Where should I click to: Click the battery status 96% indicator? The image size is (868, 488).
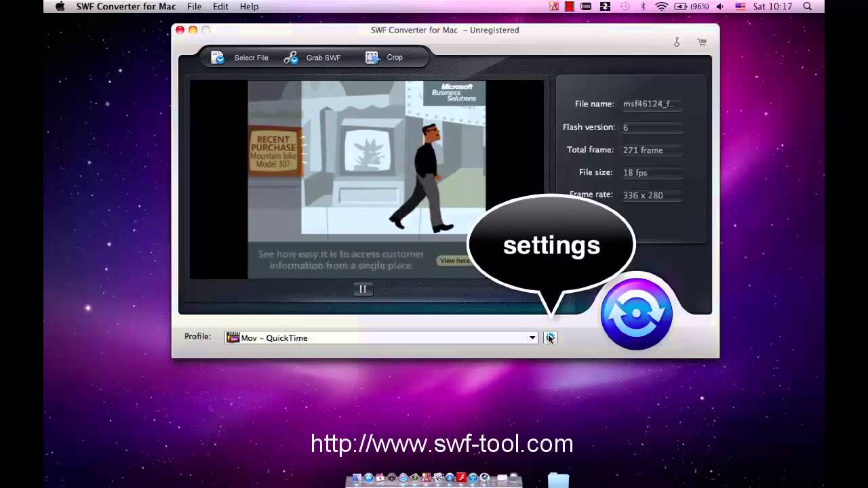691,6
